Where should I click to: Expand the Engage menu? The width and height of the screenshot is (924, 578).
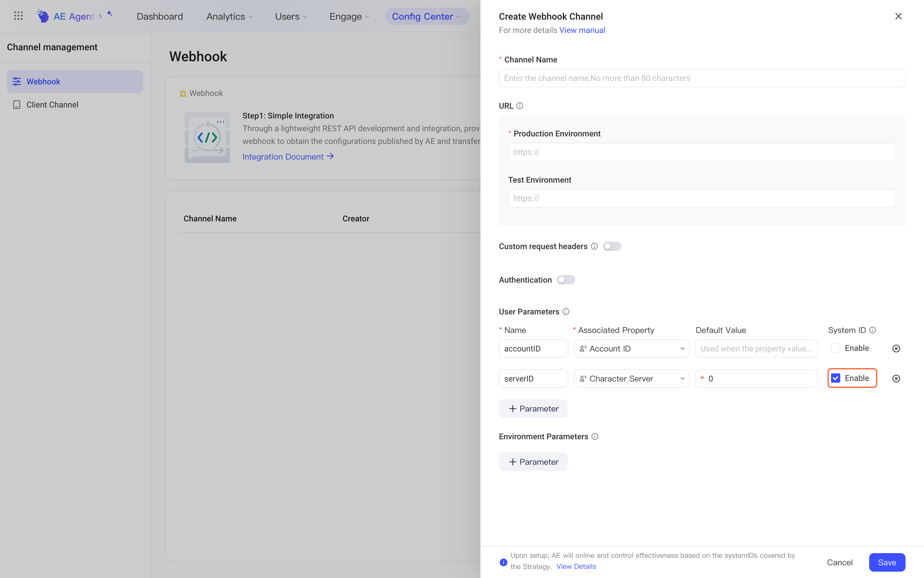tap(349, 16)
